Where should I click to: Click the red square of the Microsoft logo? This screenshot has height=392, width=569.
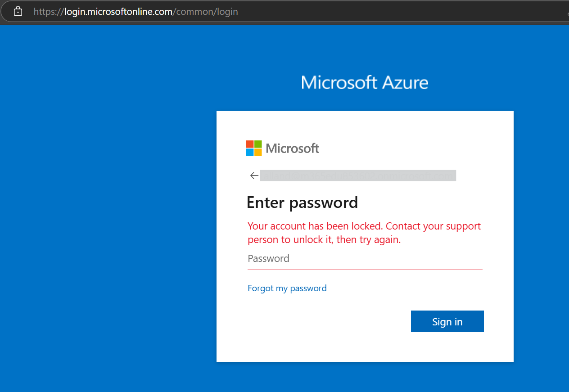tap(250, 144)
